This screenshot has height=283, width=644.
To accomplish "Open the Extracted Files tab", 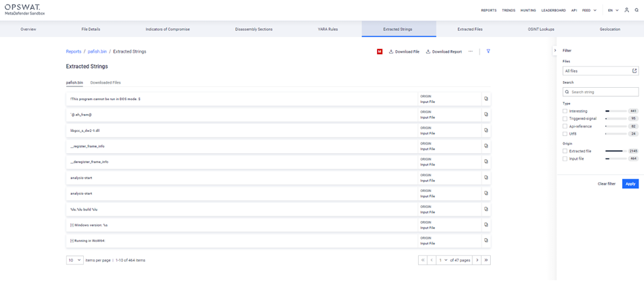I will pyautogui.click(x=470, y=30).
